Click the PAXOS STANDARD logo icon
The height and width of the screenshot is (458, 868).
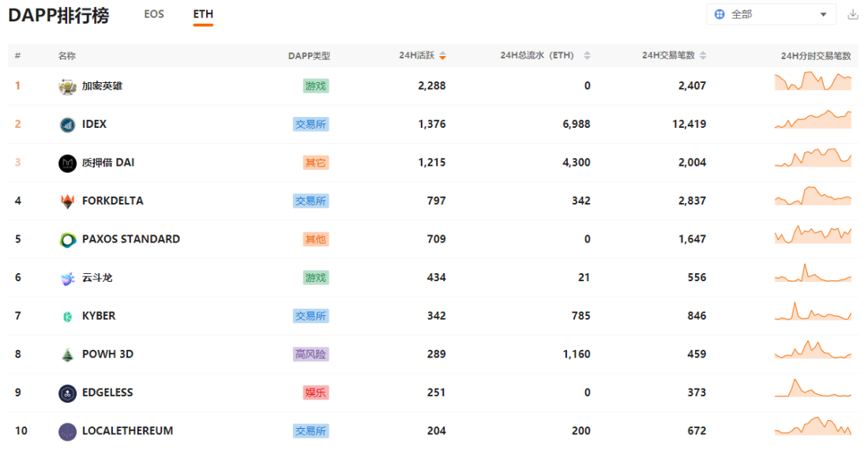click(x=68, y=239)
